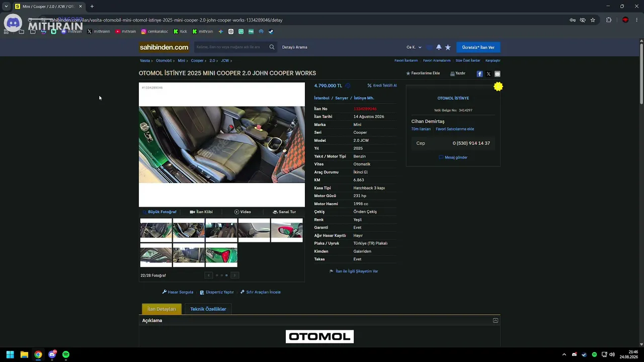Select the red mirror thumbnail
This screenshot has width=644, height=362.
(x=287, y=230)
